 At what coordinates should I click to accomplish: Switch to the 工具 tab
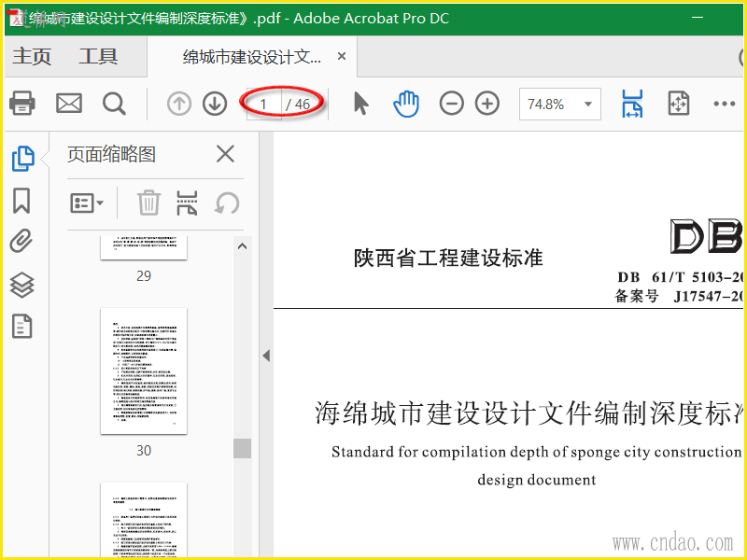tap(98, 56)
